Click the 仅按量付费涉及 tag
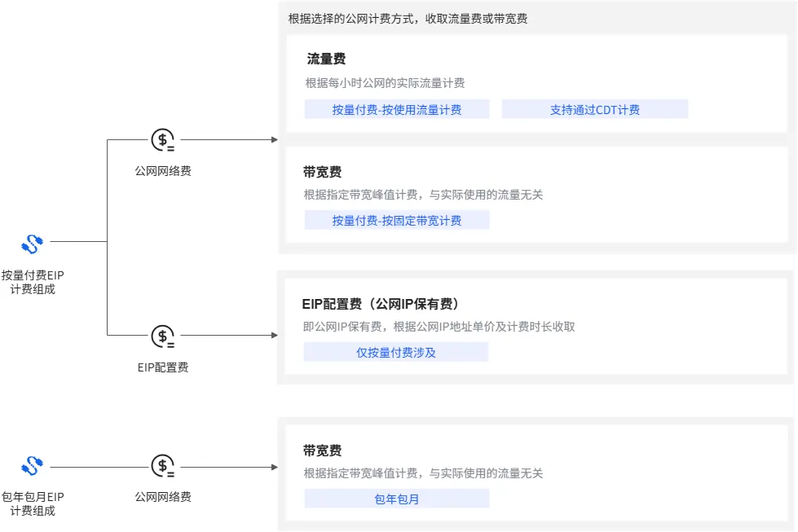Viewport: 798px width, 532px height. point(396,352)
